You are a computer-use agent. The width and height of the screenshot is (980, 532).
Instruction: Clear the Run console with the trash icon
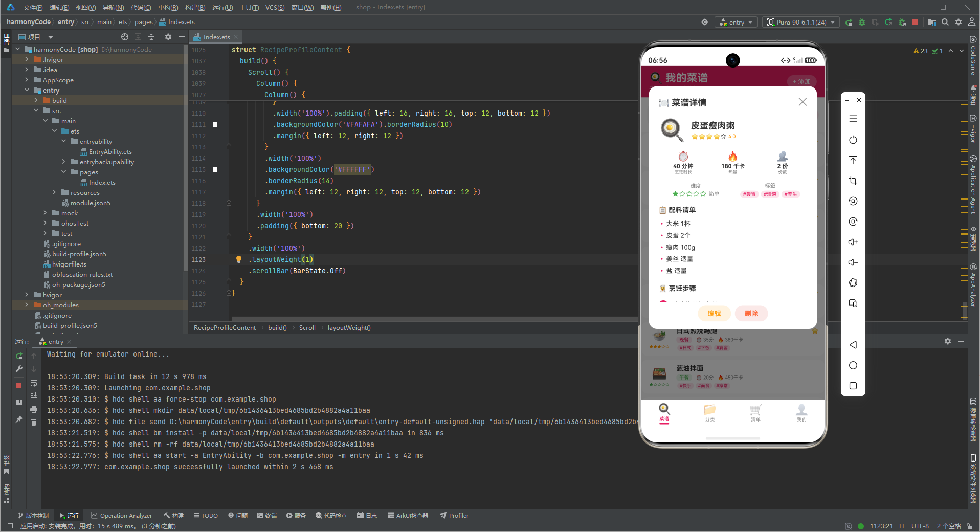pyautogui.click(x=34, y=422)
